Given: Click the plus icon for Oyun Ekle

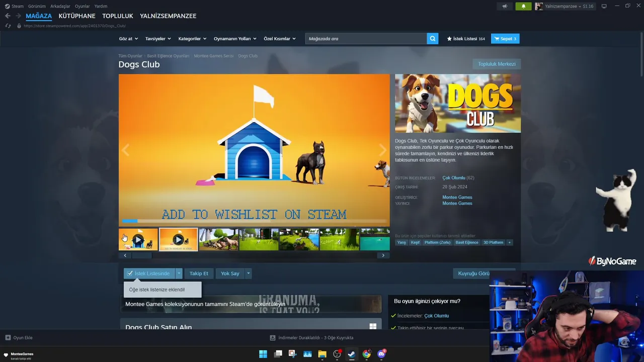Looking at the screenshot, I should 8,338.
